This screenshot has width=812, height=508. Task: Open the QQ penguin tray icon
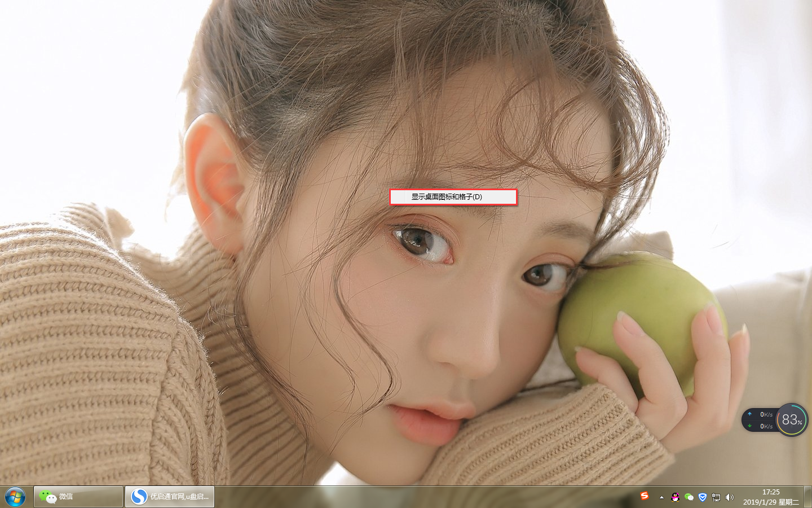[x=675, y=497]
